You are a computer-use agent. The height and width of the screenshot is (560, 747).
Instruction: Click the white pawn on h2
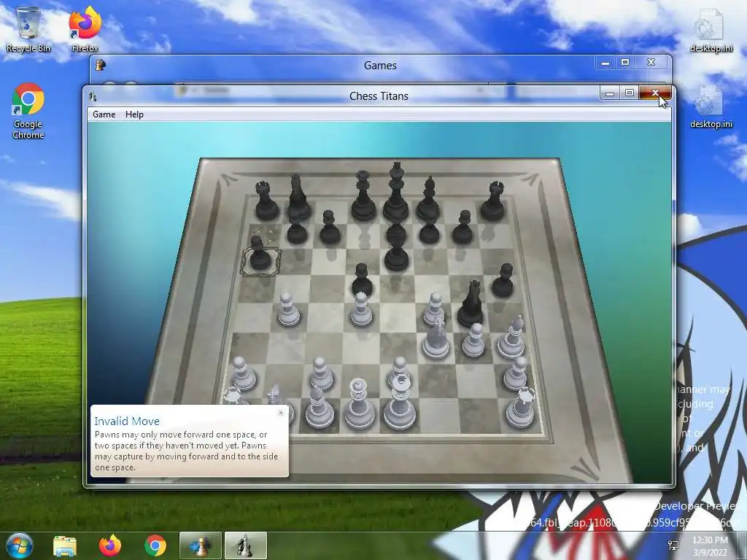pos(516,375)
